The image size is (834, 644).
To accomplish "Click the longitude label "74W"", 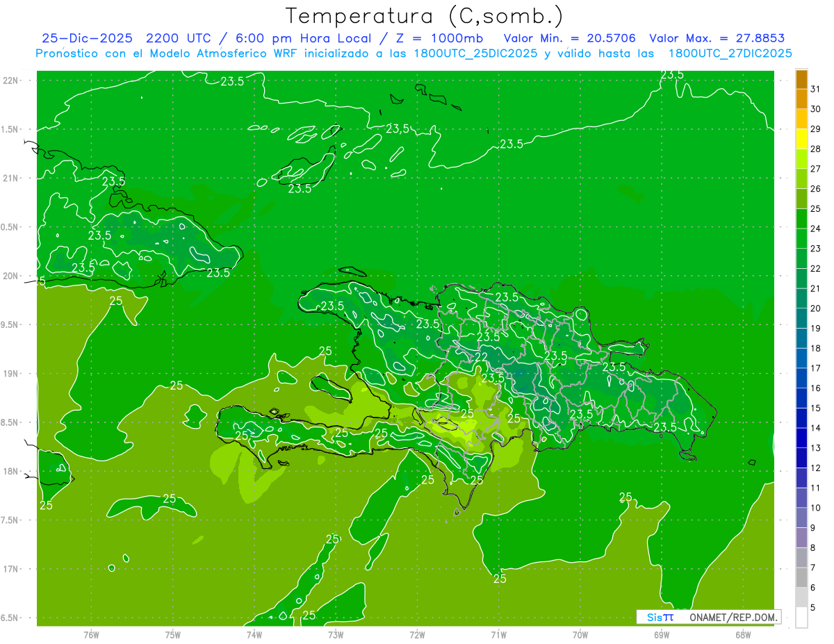I will pyautogui.click(x=254, y=634).
